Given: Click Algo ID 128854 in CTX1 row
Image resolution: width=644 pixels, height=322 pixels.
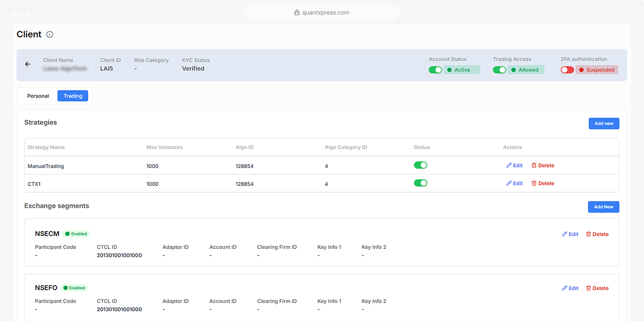Looking at the screenshot, I should (245, 184).
